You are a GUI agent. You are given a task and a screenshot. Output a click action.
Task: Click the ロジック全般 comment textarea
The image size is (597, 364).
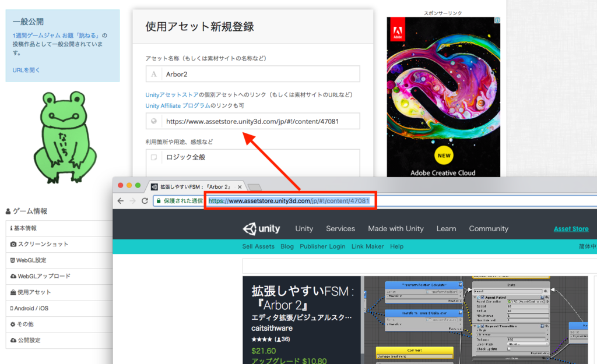click(253, 163)
